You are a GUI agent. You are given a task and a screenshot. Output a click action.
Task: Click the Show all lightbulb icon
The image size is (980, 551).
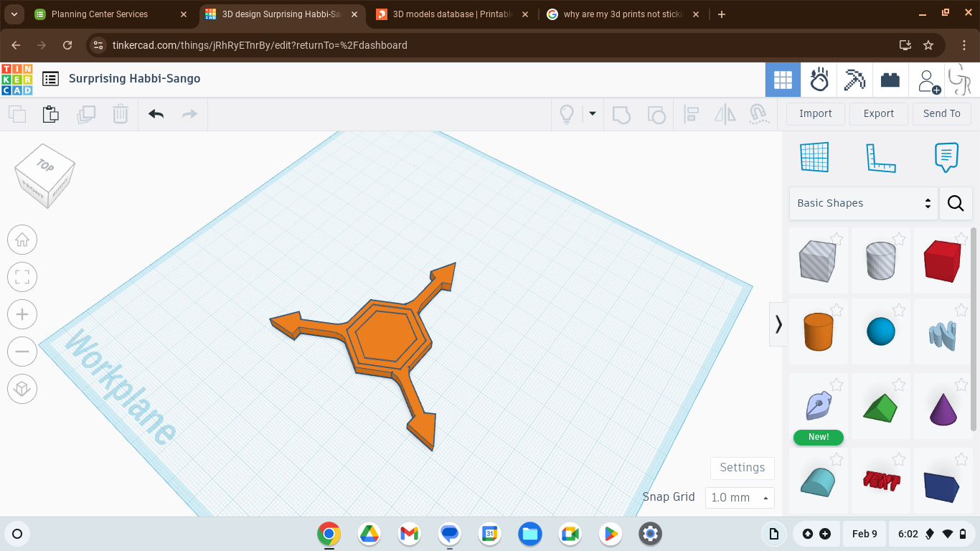[x=567, y=114]
